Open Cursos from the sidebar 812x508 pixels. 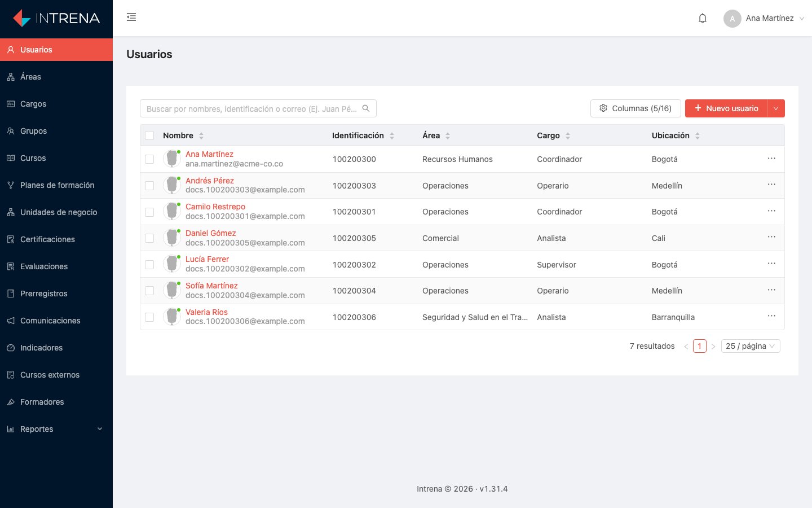tap(56, 158)
